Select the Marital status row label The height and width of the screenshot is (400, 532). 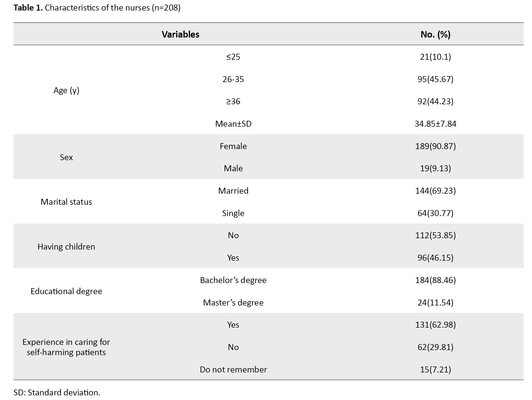tap(66, 202)
